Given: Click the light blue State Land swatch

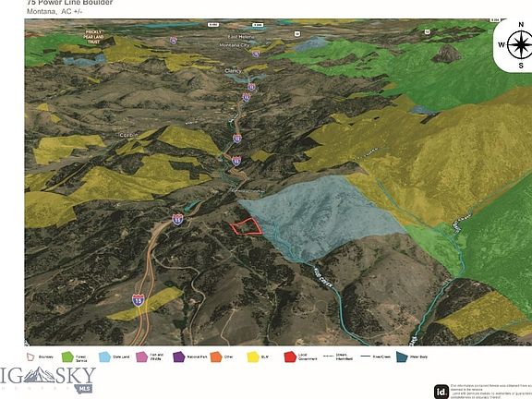Looking at the screenshot, I should [105, 357].
